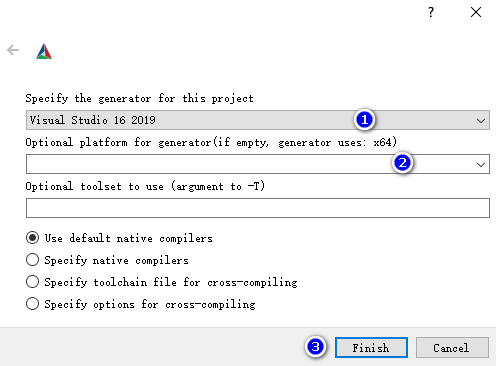Viewport: 496px width, 366px height.
Task: Open help with the question mark icon
Action: point(431,12)
